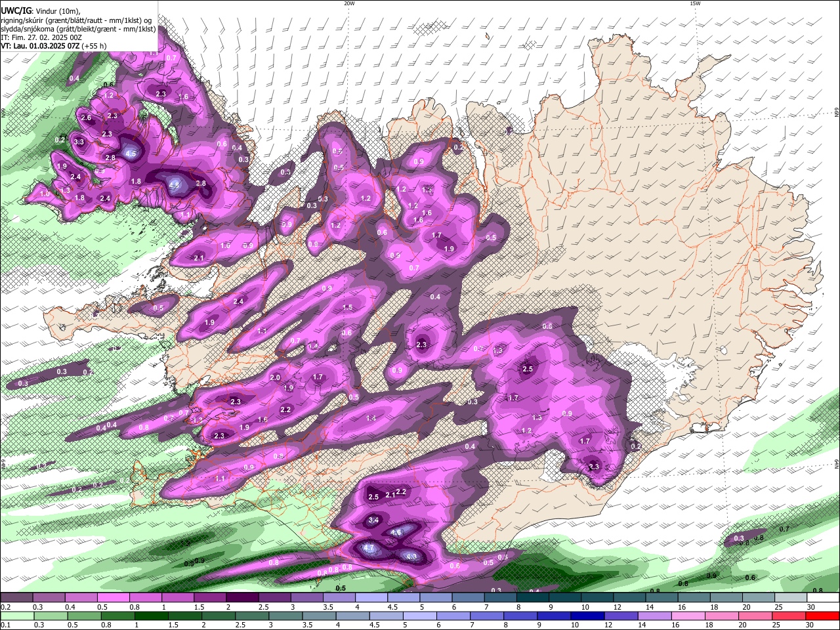
Task: Click the white swatch above upper-row 30
Action: pos(823,597)
